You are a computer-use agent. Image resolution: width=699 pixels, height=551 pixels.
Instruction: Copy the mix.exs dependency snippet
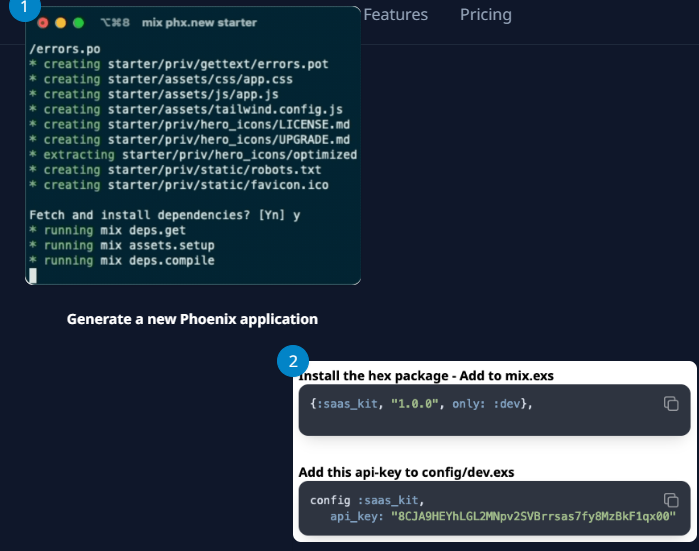671,403
